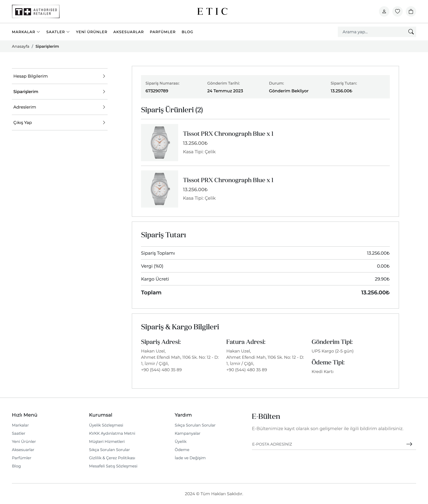Go to the Parfümler menu item
Screen dimensions: 428x504
click(163, 32)
